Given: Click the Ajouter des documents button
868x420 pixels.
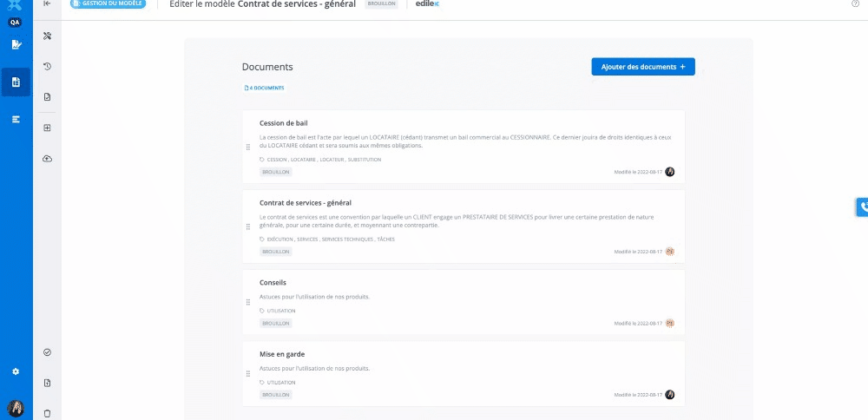Looking at the screenshot, I should pos(642,67).
